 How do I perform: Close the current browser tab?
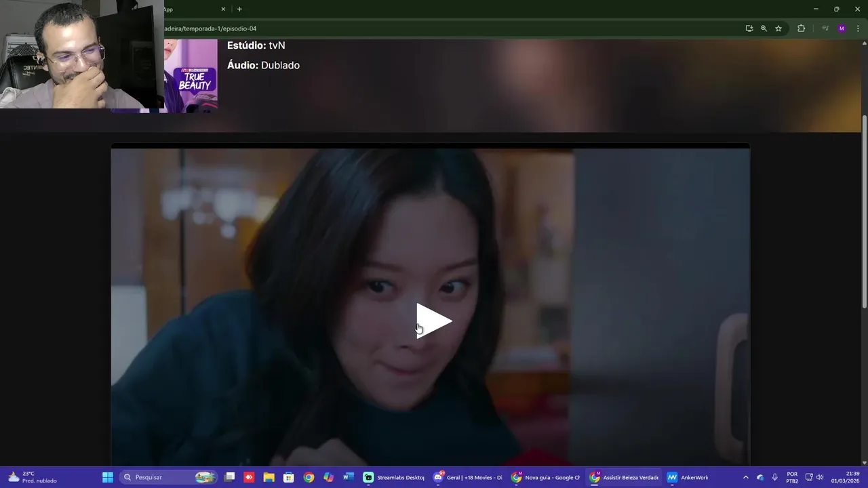[223, 9]
